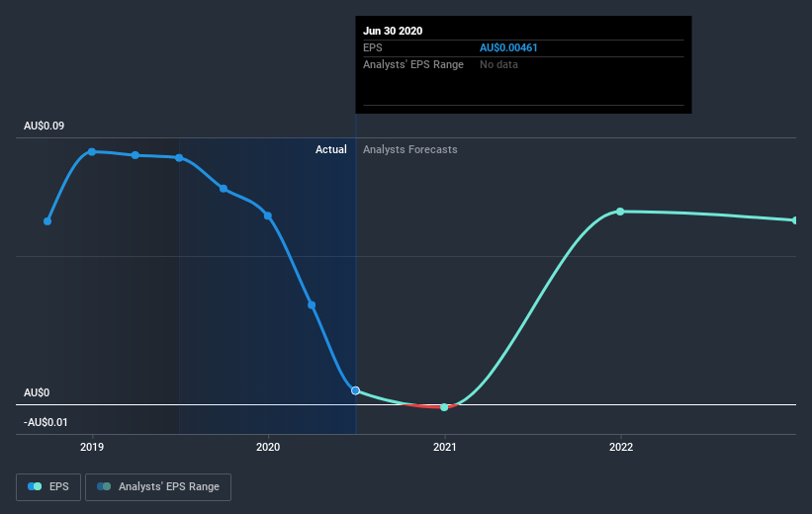Click the earliest EPS point before 2019
This screenshot has width=812, height=514.
coord(47,221)
